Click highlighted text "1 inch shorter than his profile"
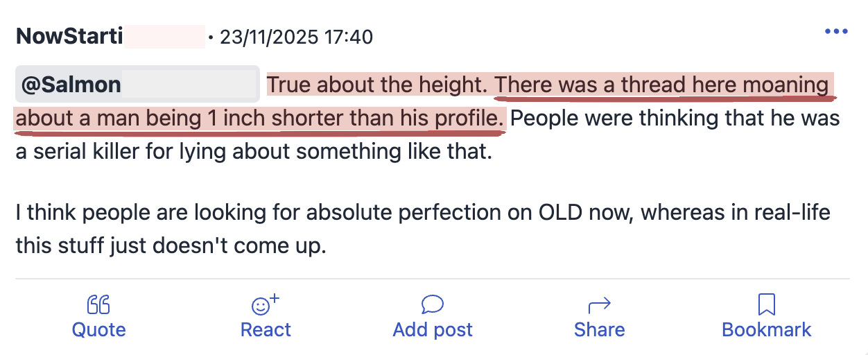Viewport: 868px width, 355px height. pyautogui.click(x=354, y=119)
